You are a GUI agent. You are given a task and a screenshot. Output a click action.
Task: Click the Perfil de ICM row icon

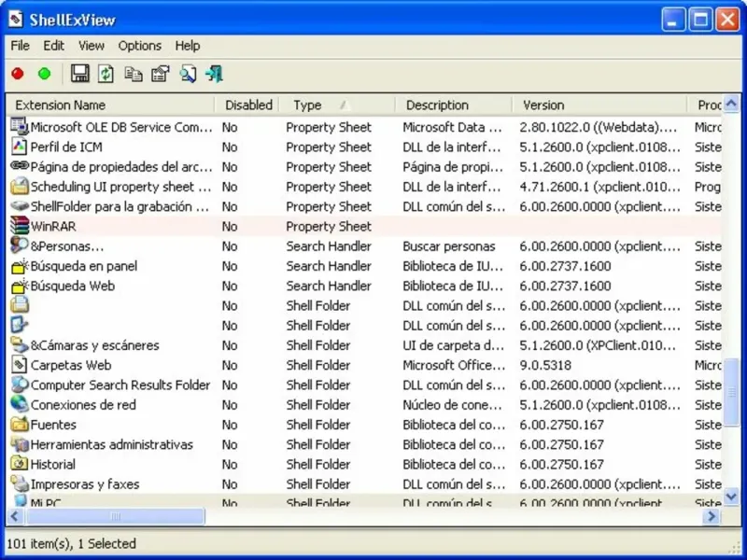click(19, 147)
